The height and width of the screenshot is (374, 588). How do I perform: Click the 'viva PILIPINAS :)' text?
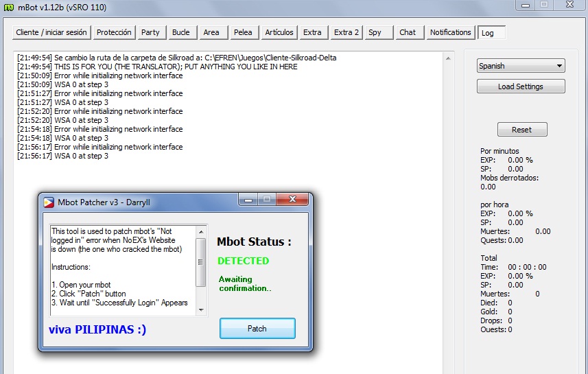(x=97, y=329)
